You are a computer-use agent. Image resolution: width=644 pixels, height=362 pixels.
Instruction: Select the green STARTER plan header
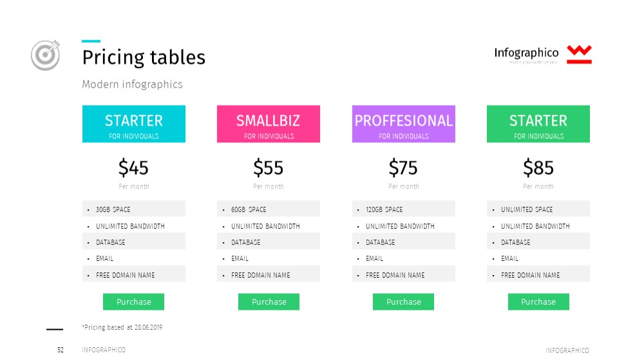[x=538, y=124]
